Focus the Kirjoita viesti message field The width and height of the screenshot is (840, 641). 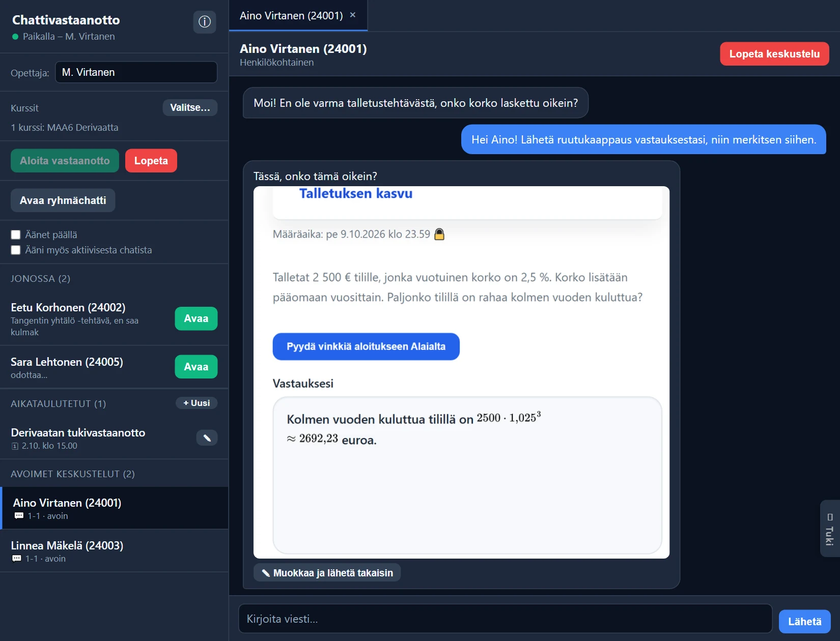coord(506,619)
